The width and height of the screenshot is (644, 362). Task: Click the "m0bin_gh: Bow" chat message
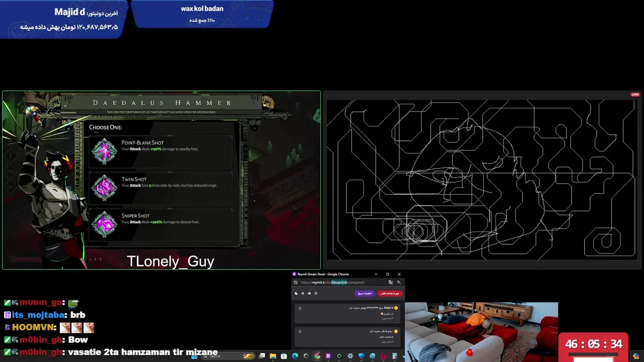pos(46,340)
